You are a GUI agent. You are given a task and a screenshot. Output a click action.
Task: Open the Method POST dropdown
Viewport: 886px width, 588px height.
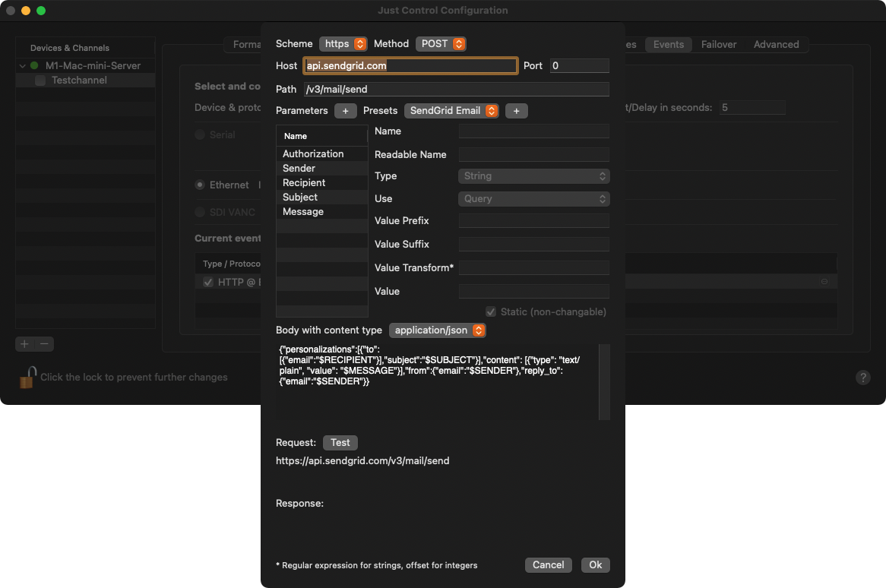click(441, 43)
